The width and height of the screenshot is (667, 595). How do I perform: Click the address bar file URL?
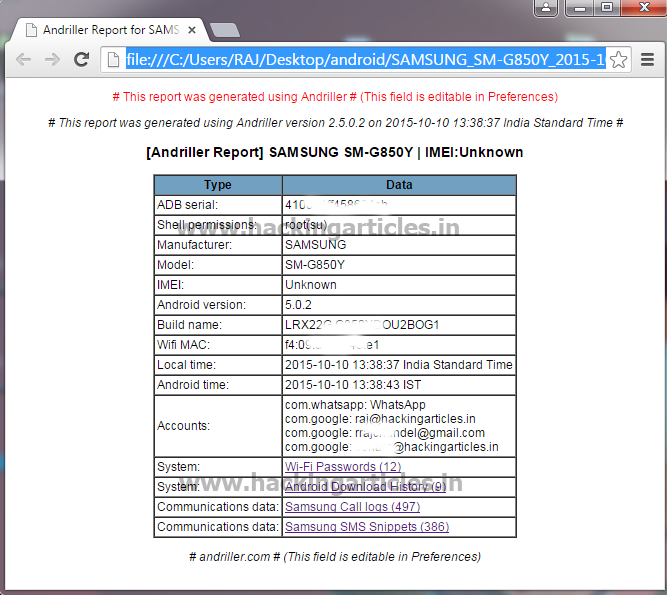pyautogui.click(x=365, y=60)
